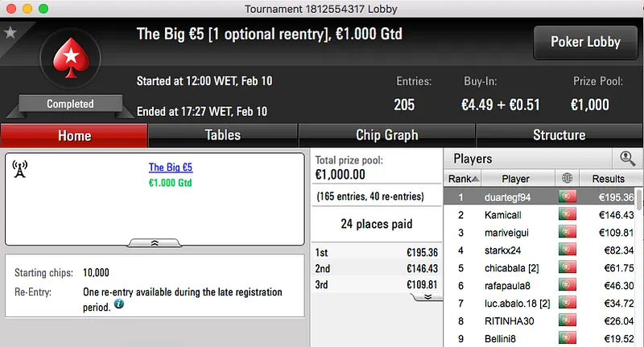Click the macOS green maximize button

pos(43,8)
